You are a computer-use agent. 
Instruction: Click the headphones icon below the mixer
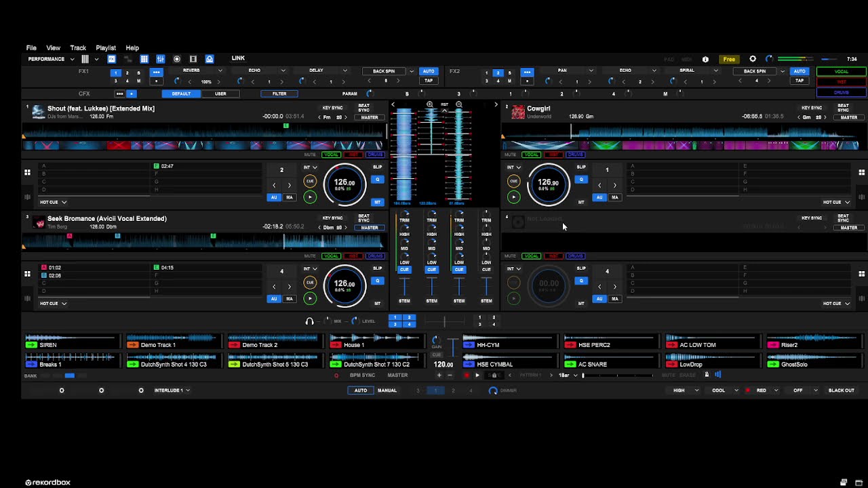click(310, 321)
